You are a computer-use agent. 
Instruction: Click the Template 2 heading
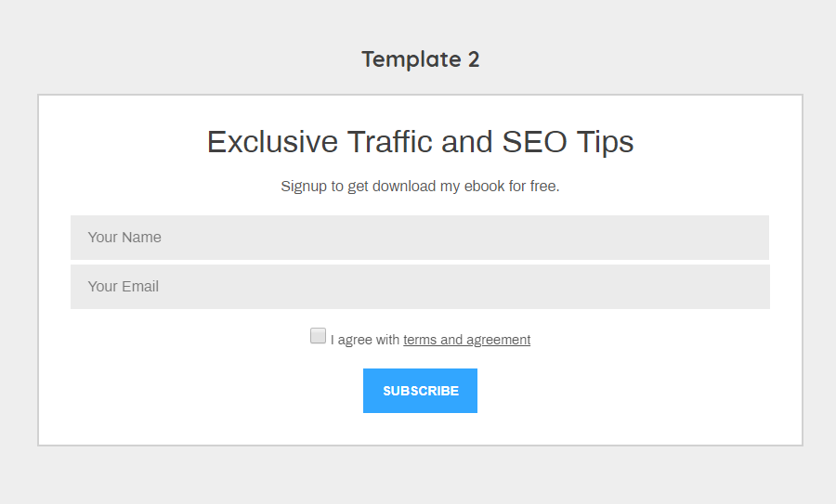pyautogui.click(x=420, y=59)
